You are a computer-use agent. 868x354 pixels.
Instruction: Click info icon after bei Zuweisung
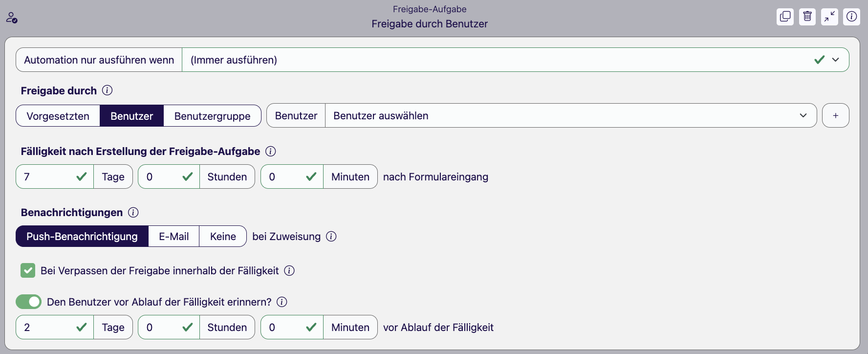coord(331,237)
